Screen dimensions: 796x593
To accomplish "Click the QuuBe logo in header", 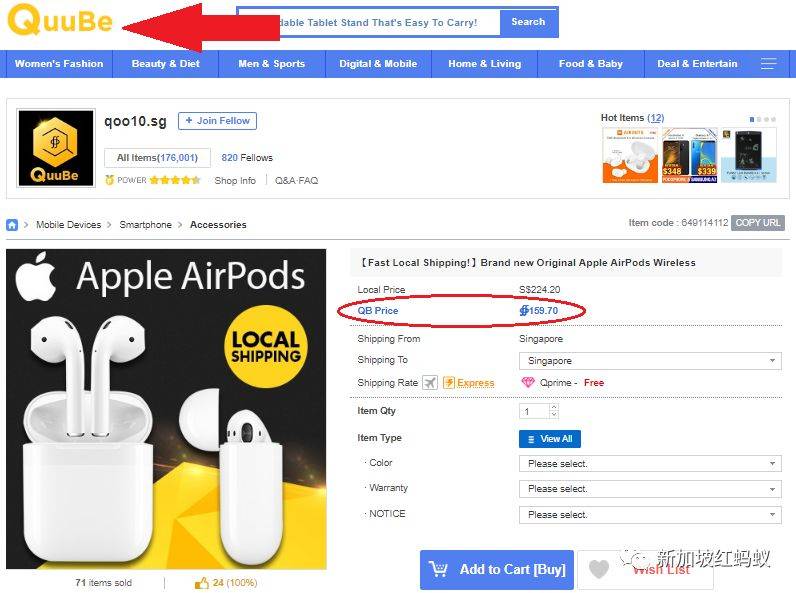I will tap(60, 21).
